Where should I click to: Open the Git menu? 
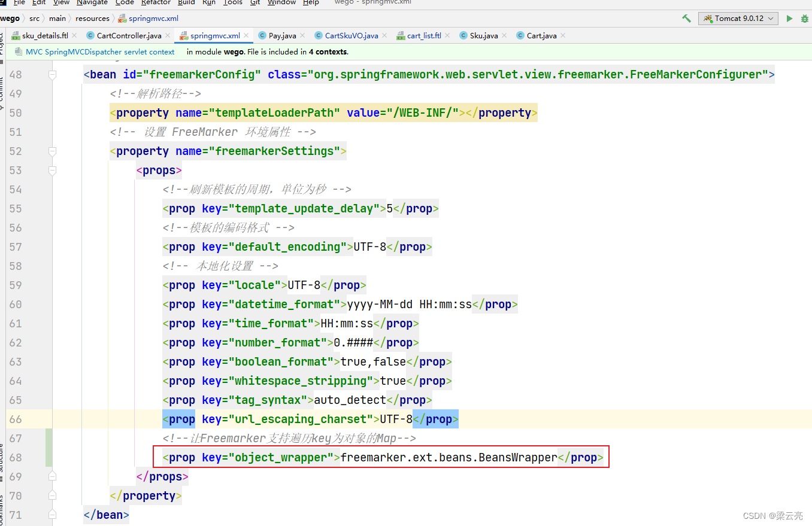click(255, 2)
